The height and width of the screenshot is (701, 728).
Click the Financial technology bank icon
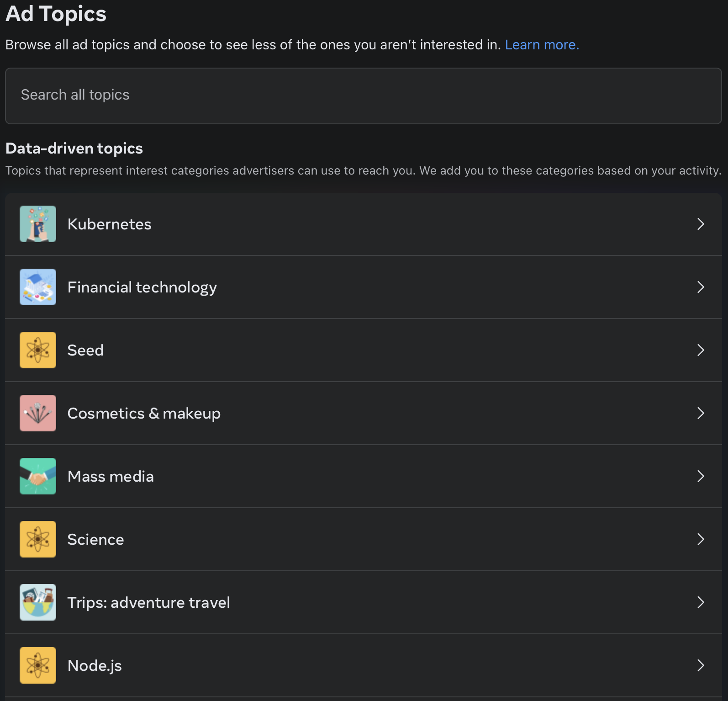(38, 287)
